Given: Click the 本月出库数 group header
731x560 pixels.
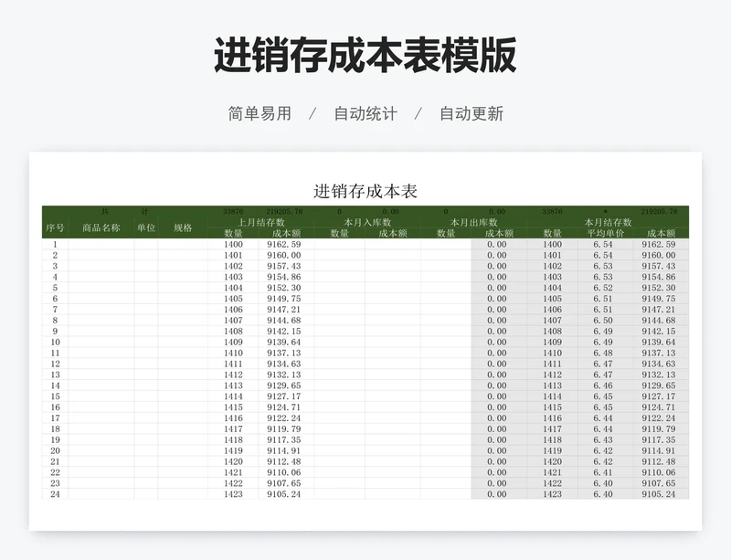Looking at the screenshot, I should coord(473,222).
